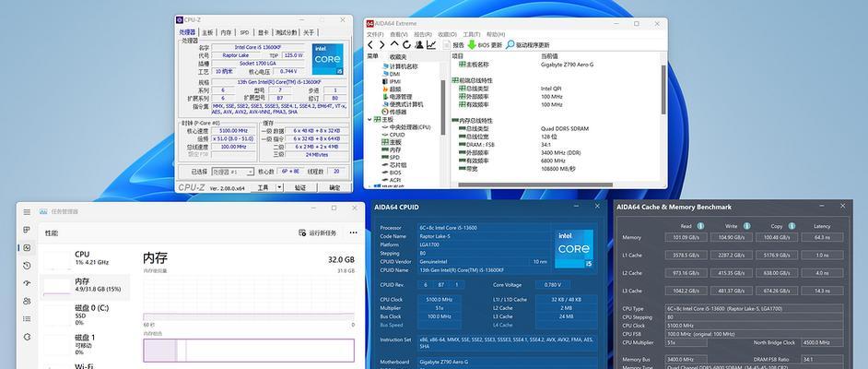The image size is (868, 369).
Task: Open Task Manager hamburger navigation menu
Action: click(x=27, y=211)
